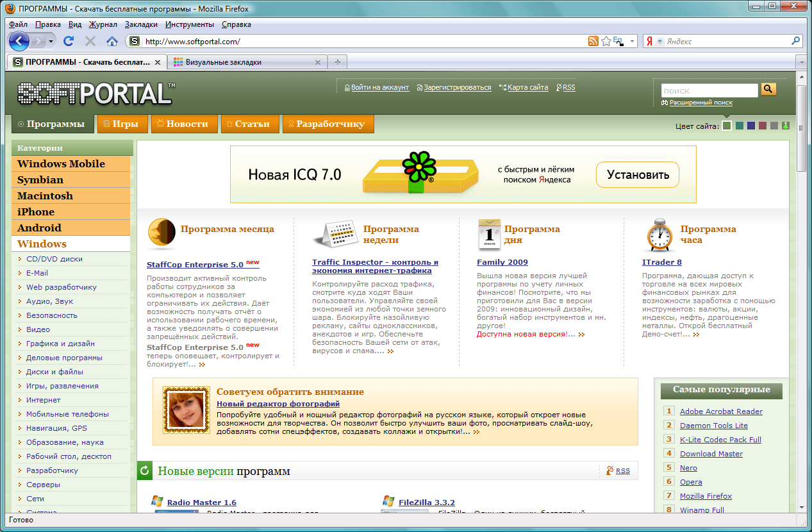Open the Новый редактор фотографий link
Screen dimensions: 812x532
tap(278, 404)
